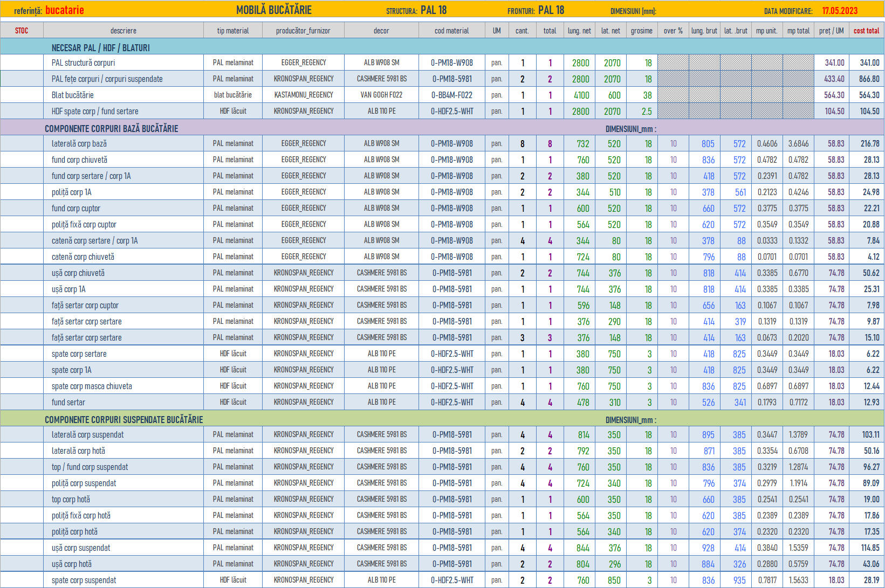Select the 'over %' column header

point(673,31)
